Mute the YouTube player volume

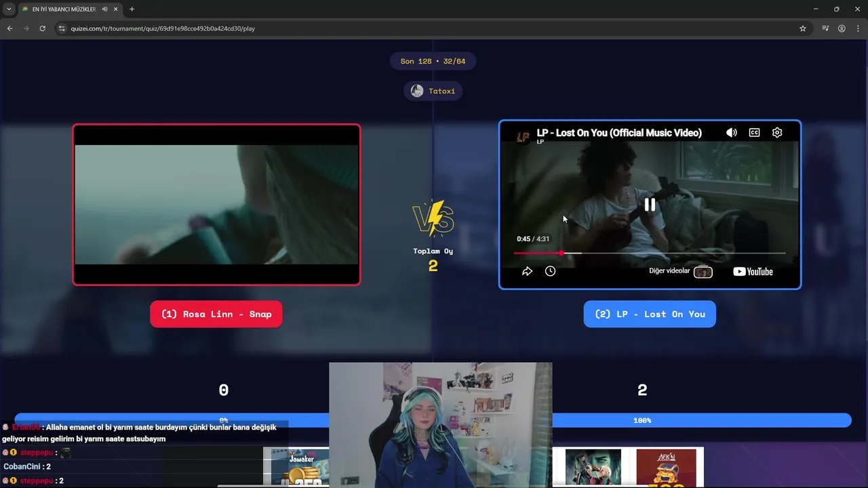coord(731,133)
